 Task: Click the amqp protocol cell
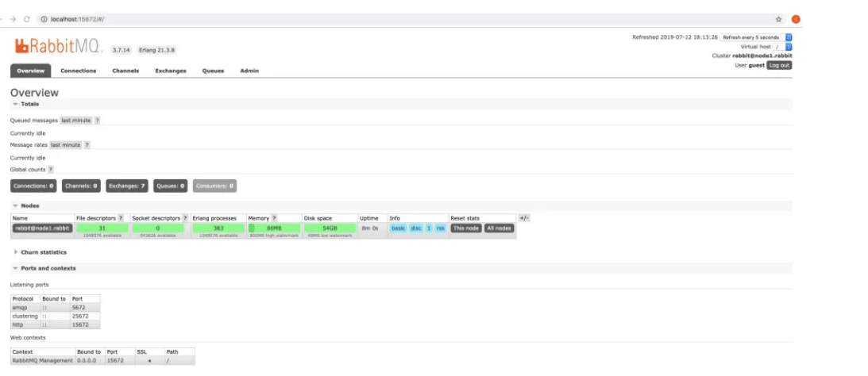[x=25, y=307]
